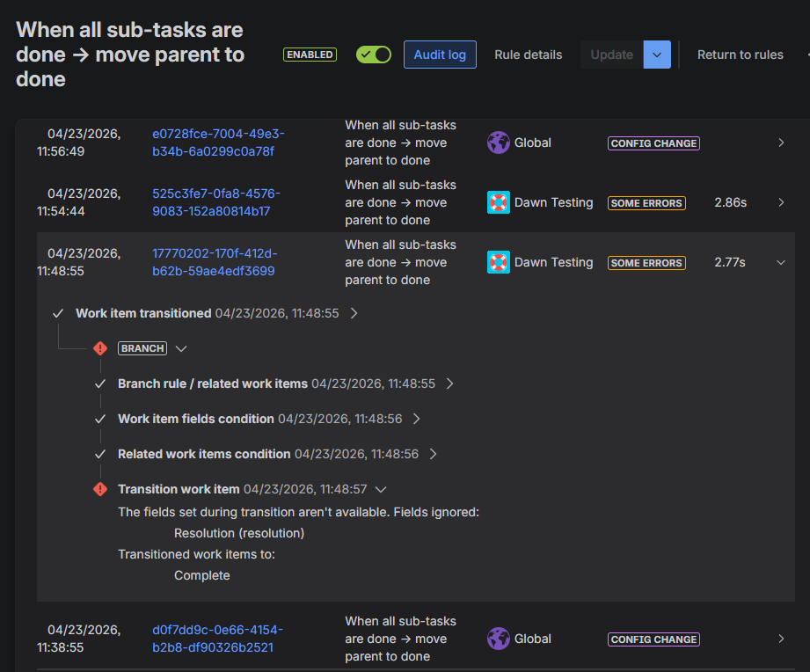
Task: Click the ENABLED status badge
Action: [x=310, y=55]
